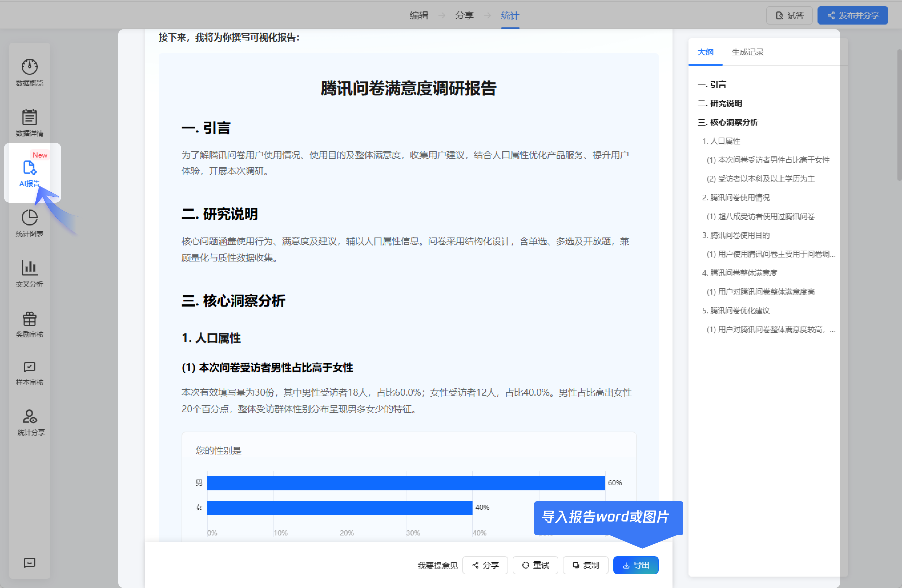Jump to outline item 二. 研究说明
This screenshot has height=588, width=902.
point(720,103)
